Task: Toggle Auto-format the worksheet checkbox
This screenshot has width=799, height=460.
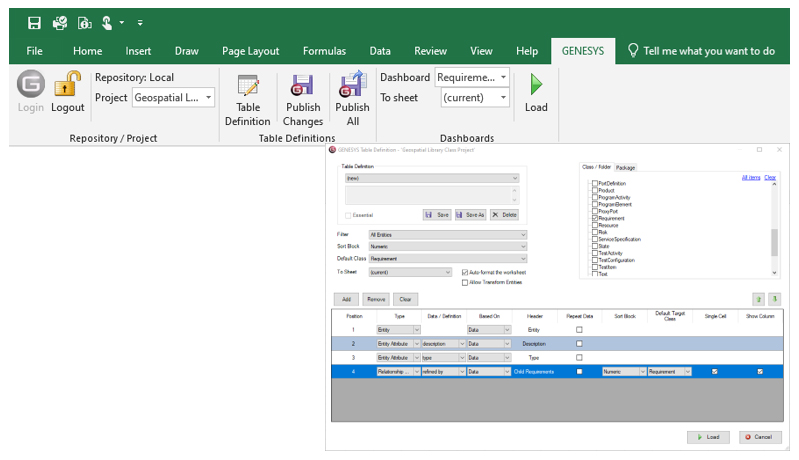Action: click(465, 272)
